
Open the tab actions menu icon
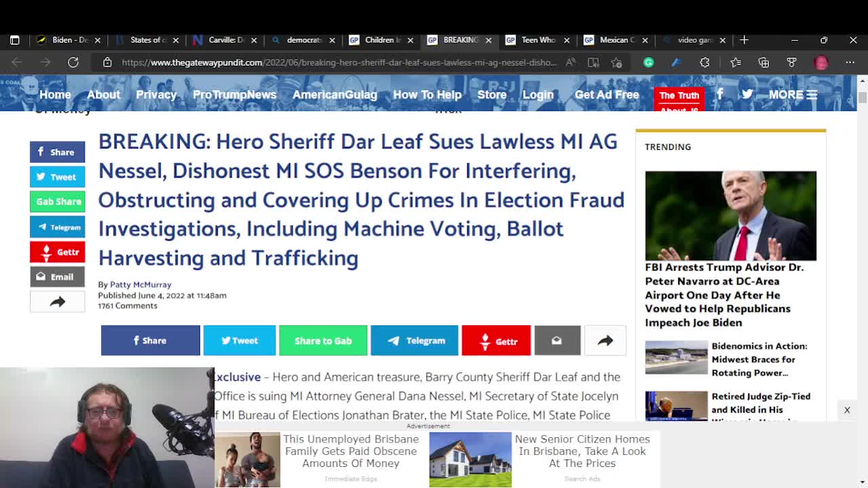point(15,40)
